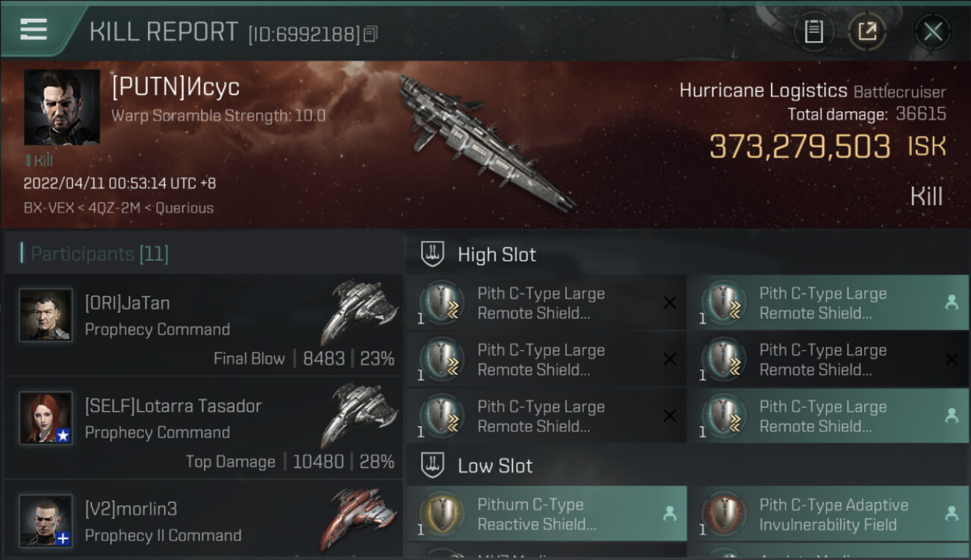Open the hamburger menu
Viewport: 971px width, 560px height.
(34, 29)
